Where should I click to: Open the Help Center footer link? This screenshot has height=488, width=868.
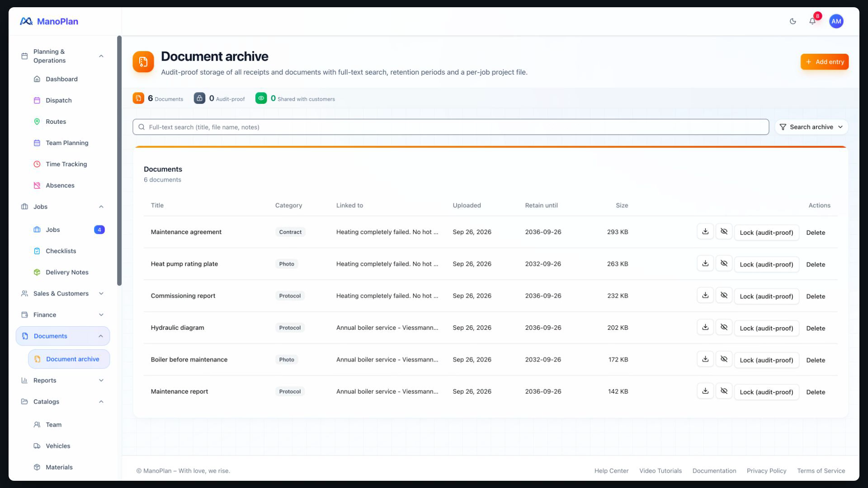coord(611,471)
